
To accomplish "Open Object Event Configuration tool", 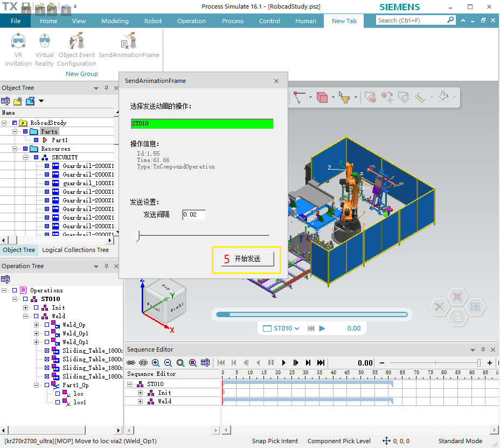I will coord(77,42).
